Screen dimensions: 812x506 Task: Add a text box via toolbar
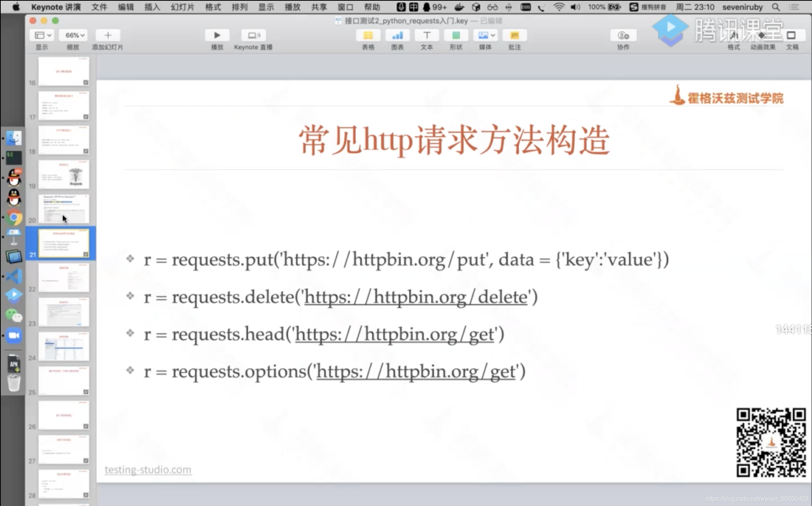[426, 35]
